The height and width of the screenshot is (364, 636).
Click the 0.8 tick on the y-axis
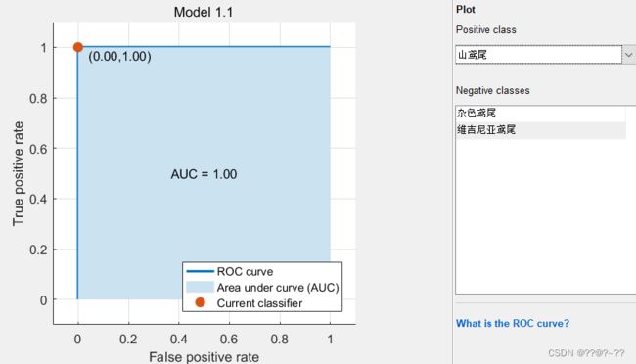pyautogui.click(x=38, y=98)
